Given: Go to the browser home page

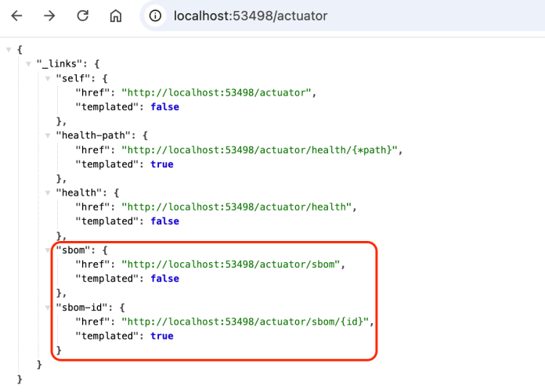Looking at the screenshot, I should (x=115, y=16).
